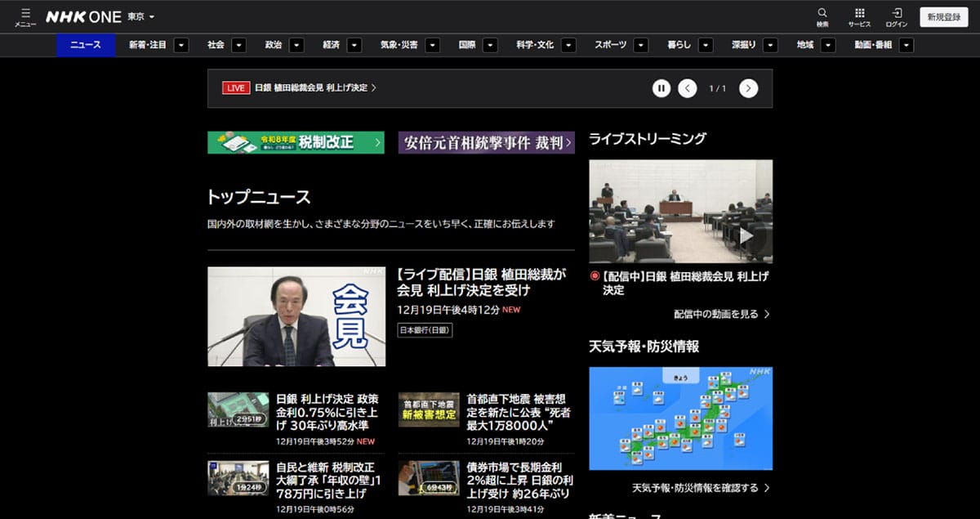Expand the 経済 dropdown arrow
The height and width of the screenshot is (519, 980).
click(x=353, y=45)
